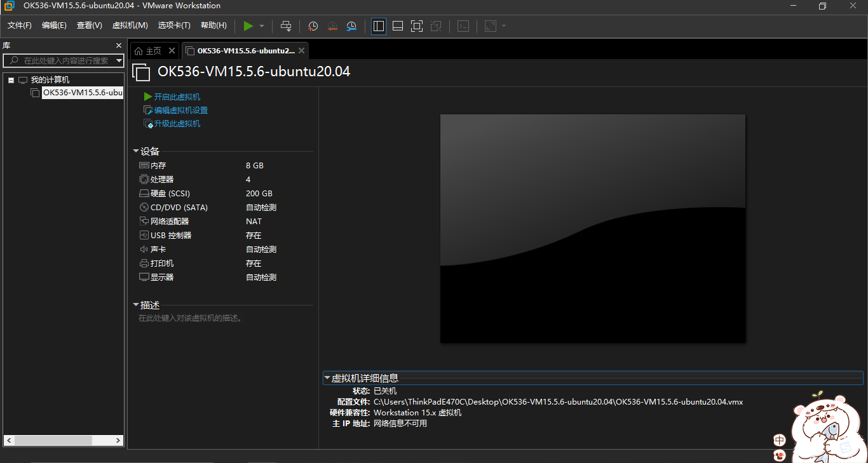Select 我的计算机 in the library tree
Viewport: 868px width, 463px height.
click(x=50, y=80)
